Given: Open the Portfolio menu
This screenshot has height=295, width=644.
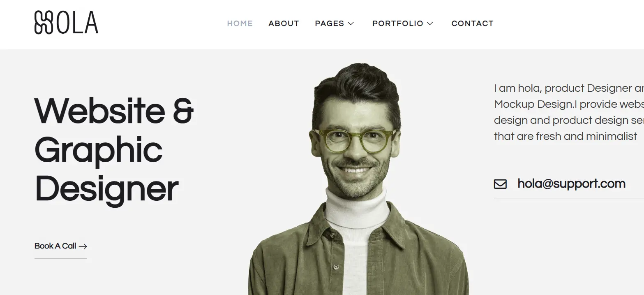Looking at the screenshot, I should (403, 23).
